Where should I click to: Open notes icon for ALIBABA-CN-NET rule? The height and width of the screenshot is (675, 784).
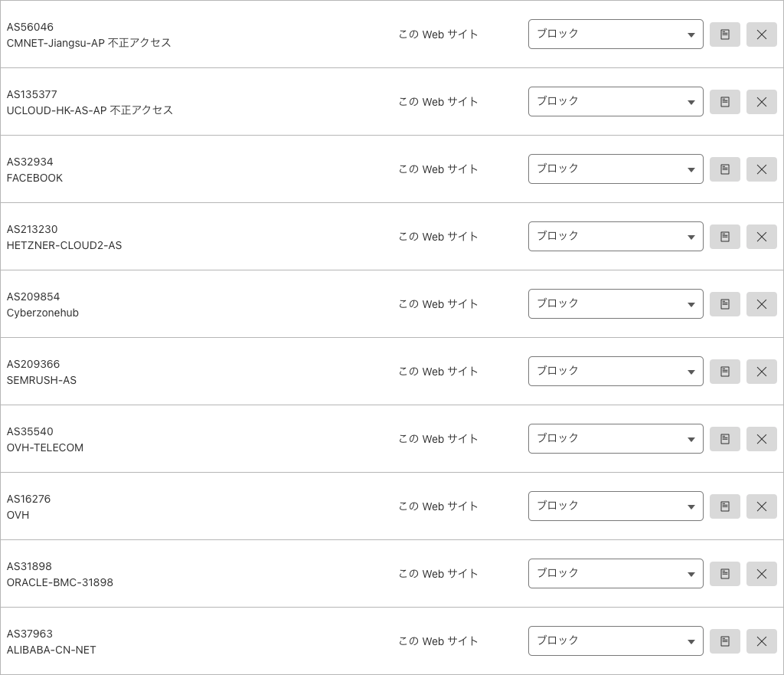(x=724, y=641)
